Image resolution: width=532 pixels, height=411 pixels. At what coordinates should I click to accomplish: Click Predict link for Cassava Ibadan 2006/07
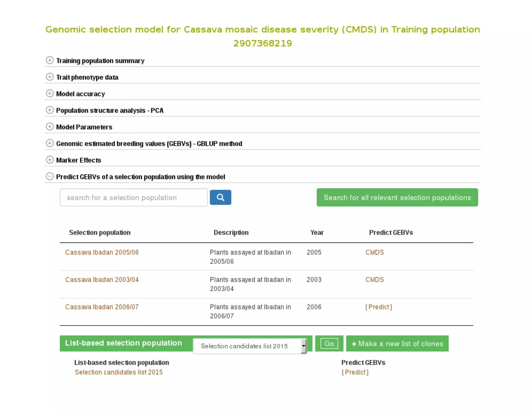coord(378,307)
